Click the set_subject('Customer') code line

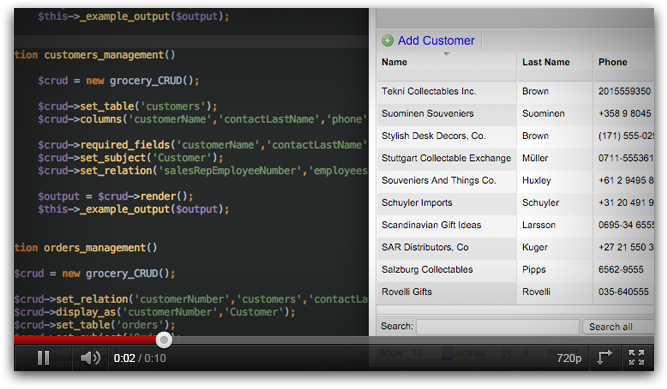[131, 158]
